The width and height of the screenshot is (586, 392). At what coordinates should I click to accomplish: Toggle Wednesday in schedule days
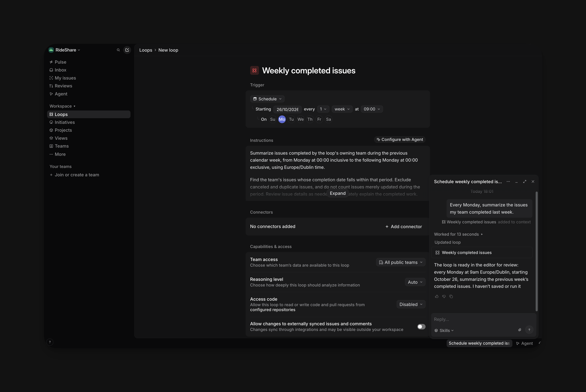click(x=300, y=119)
